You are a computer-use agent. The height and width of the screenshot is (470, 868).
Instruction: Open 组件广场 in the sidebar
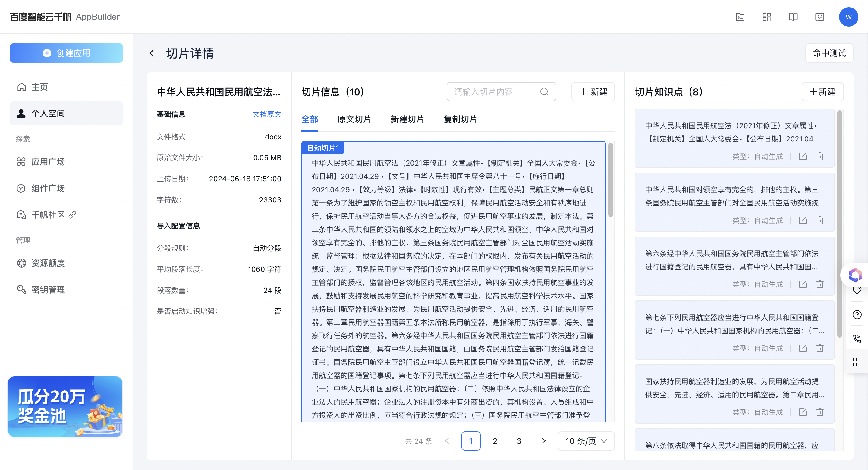(x=66, y=189)
